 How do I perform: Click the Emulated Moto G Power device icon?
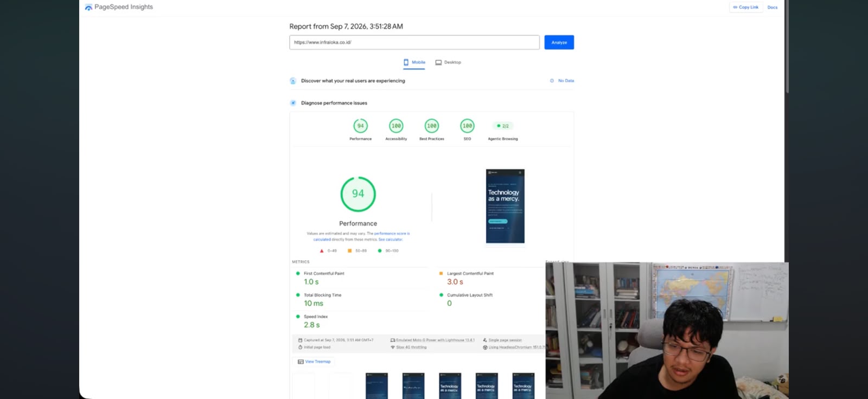[393, 340]
